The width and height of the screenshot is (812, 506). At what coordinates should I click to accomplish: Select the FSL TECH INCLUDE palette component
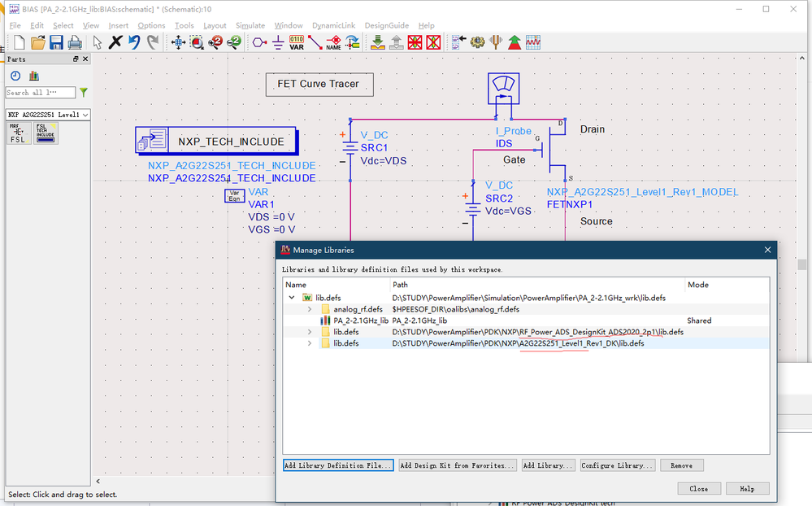click(46, 134)
